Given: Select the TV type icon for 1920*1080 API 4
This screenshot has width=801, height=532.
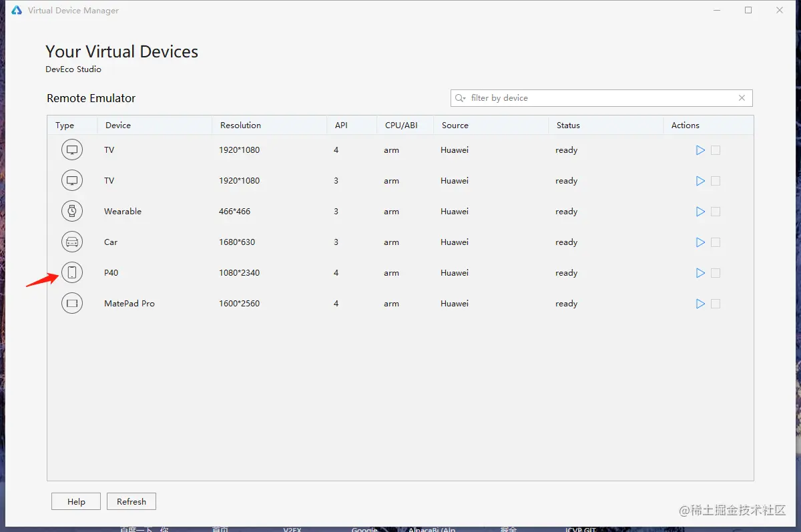Looking at the screenshot, I should click(72, 150).
